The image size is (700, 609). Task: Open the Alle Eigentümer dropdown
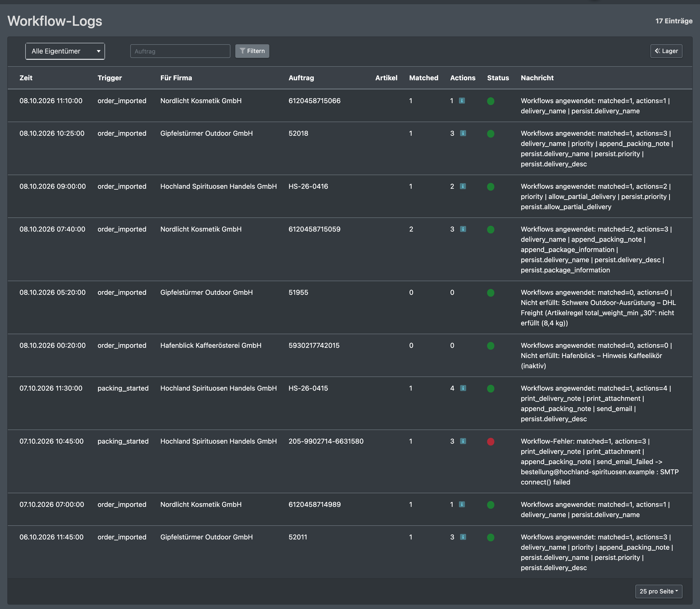(65, 51)
